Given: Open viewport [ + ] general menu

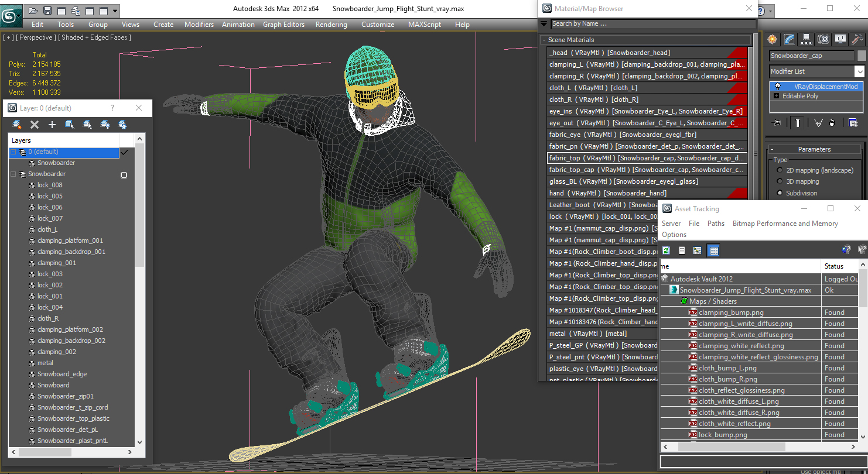Looking at the screenshot, I should click(x=8, y=37).
